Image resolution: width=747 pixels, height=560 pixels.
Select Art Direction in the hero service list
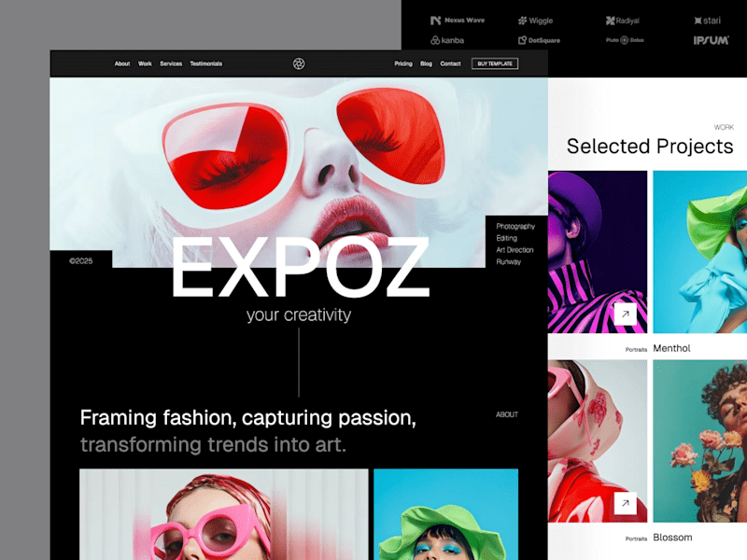tap(514, 250)
